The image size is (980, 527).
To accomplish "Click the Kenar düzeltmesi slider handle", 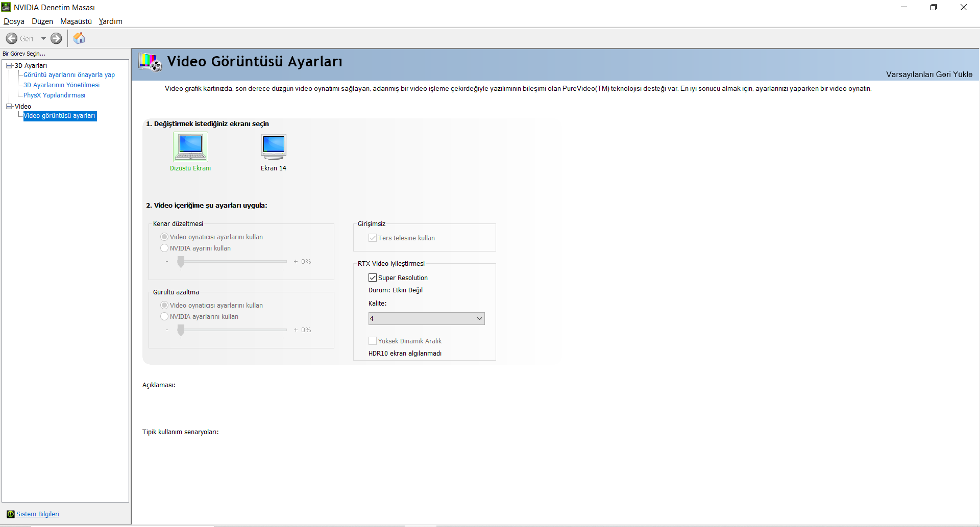I will pyautogui.click(x=181, y=262).
